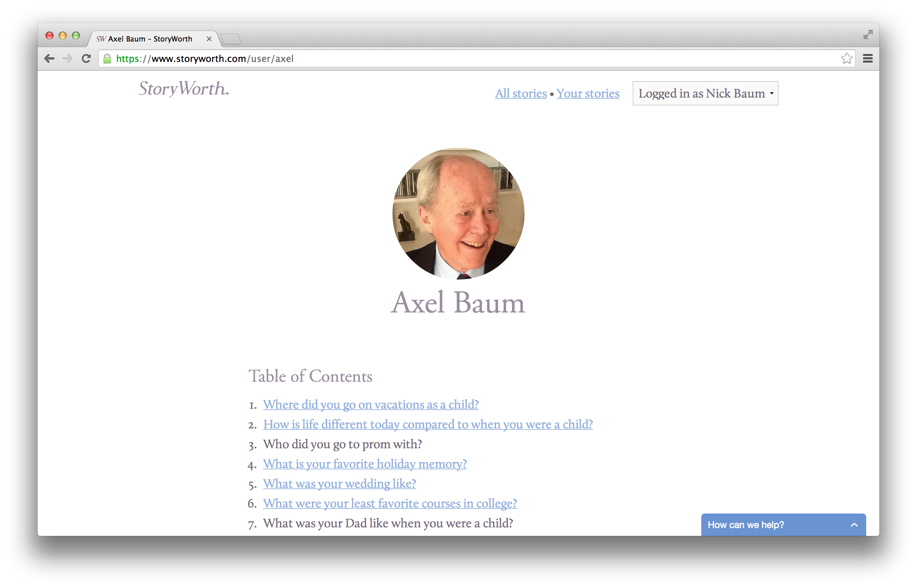Click the Who did you go to prom with text
This screenshot has height=588, width=917.
tap(342, 444)
